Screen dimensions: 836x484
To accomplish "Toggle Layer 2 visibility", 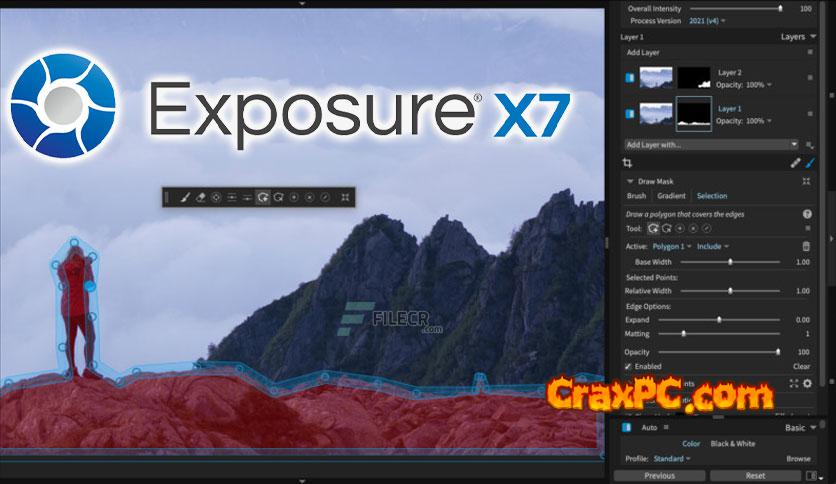I will [x=630, y=78].
